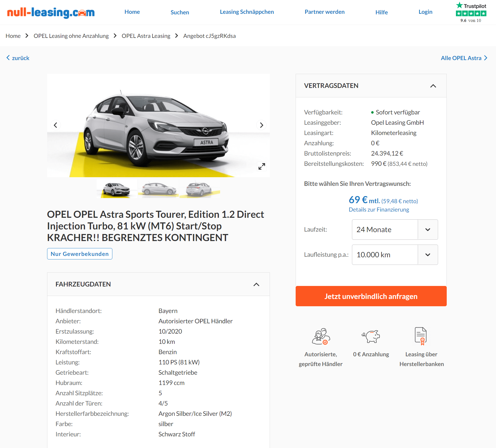The image size is (496, 448).
Task: Click the Bruttolistenpreis value 24.394,12 €
Action: [387, 153]
